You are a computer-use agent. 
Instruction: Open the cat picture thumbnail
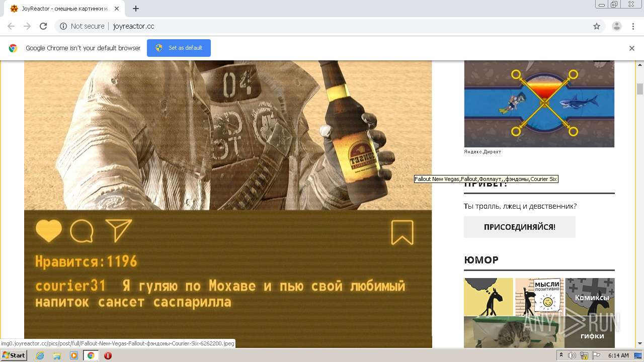point(514,332)
